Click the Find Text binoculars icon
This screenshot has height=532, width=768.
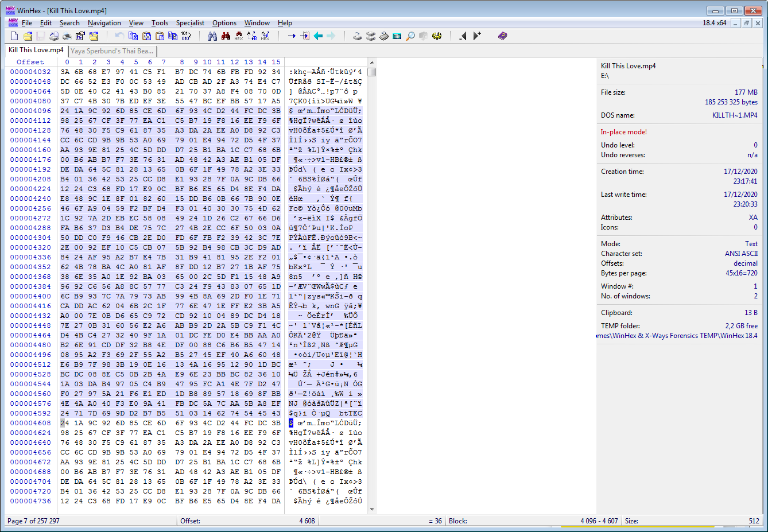click(212, 36)
